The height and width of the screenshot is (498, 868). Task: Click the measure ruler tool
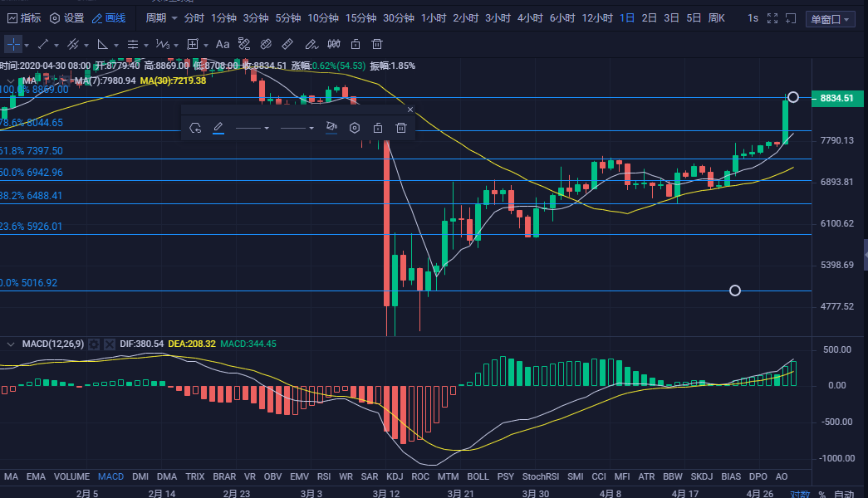287,44
